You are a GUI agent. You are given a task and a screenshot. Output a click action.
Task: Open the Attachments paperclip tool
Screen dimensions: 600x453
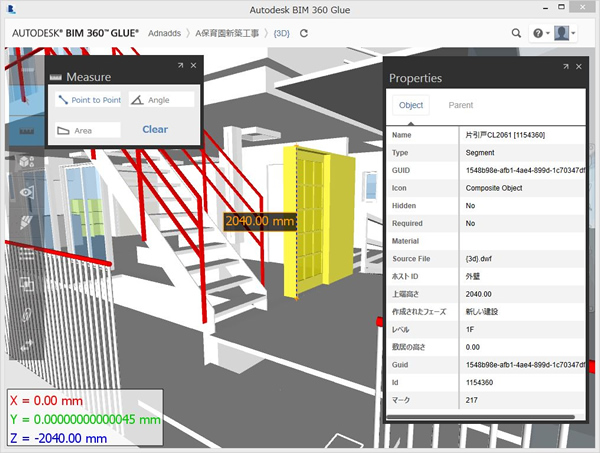click(26, 314)
